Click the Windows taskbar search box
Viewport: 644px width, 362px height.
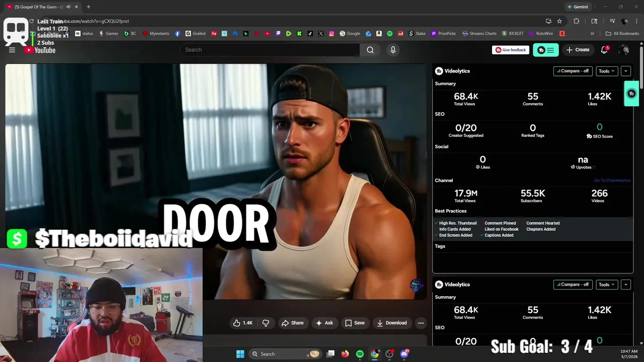tap(286, 354)
